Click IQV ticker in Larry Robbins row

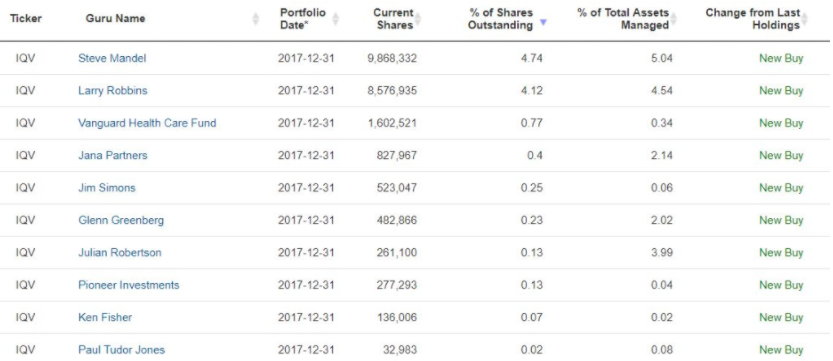(x=26, y=90)
